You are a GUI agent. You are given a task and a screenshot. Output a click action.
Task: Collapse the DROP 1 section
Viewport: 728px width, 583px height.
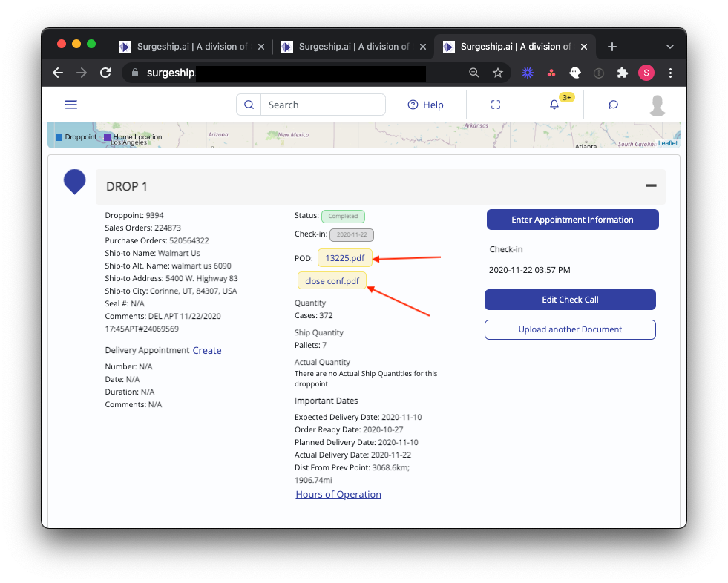pos(651,185)
